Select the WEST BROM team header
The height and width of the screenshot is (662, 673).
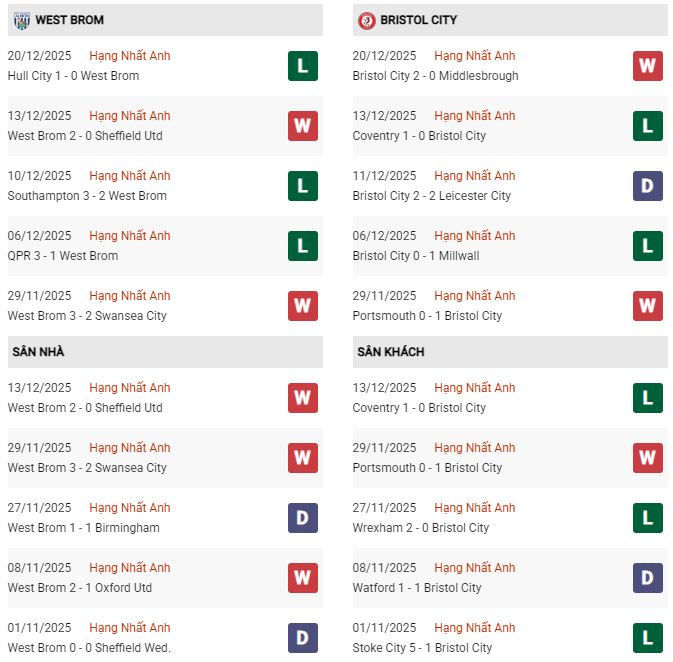click(x=69, y=20)
